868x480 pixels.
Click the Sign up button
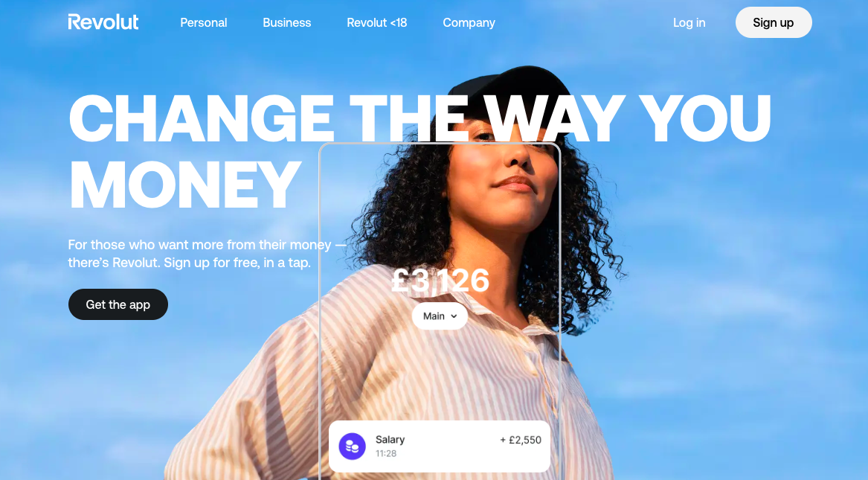(x=774, y=23)
